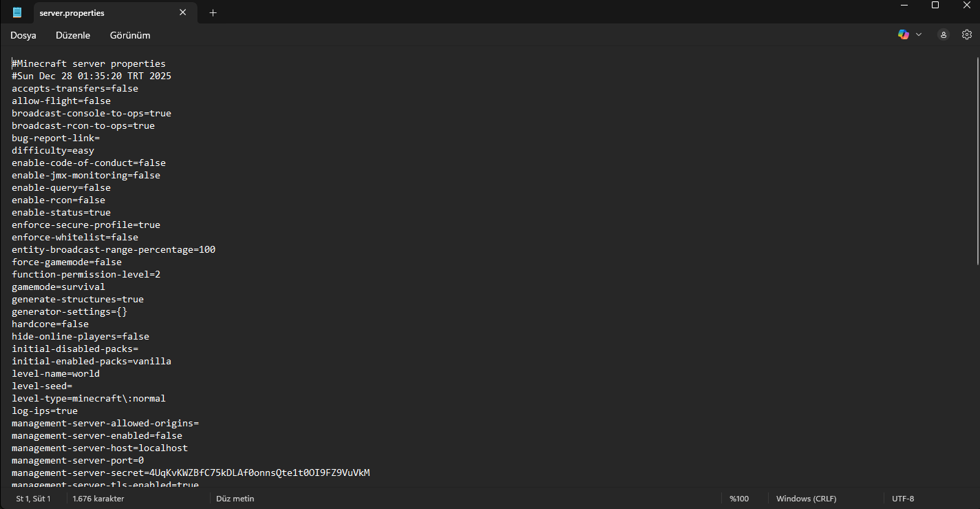Open the Düzenle menu
The height and width of the screenshot is (509, 980).
[x=73, y=35]
